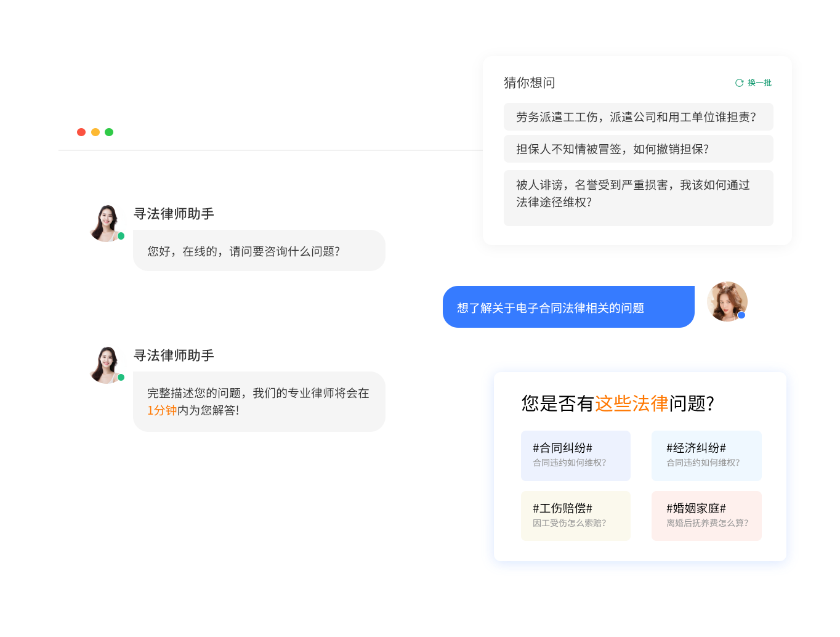Open the first 寻法律师助手 avatar
Screen dimensions: 840x637
(107, 223)
